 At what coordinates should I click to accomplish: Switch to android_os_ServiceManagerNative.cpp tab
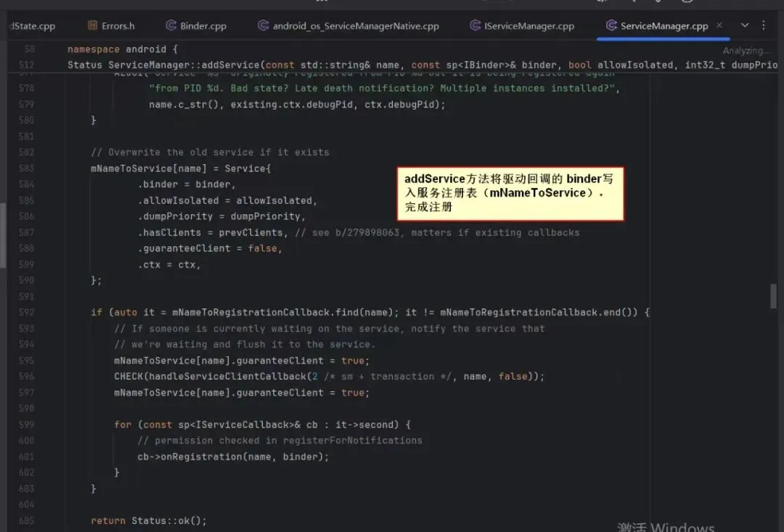coord(348,26)
